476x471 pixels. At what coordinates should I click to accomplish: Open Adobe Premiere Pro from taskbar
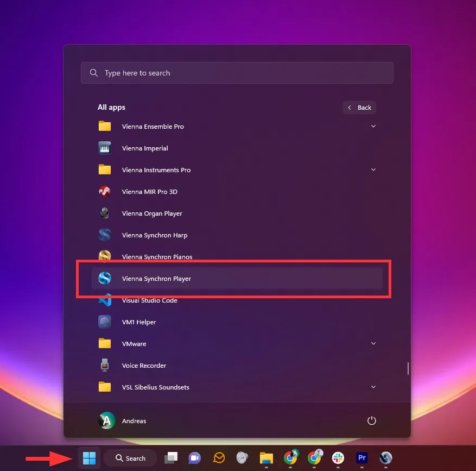pos(361,458)
